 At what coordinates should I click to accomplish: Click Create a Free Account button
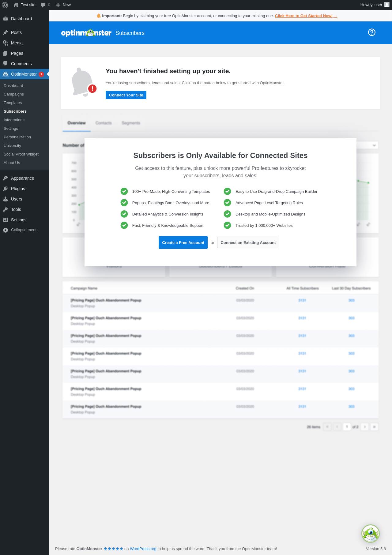tap(183, 242)
